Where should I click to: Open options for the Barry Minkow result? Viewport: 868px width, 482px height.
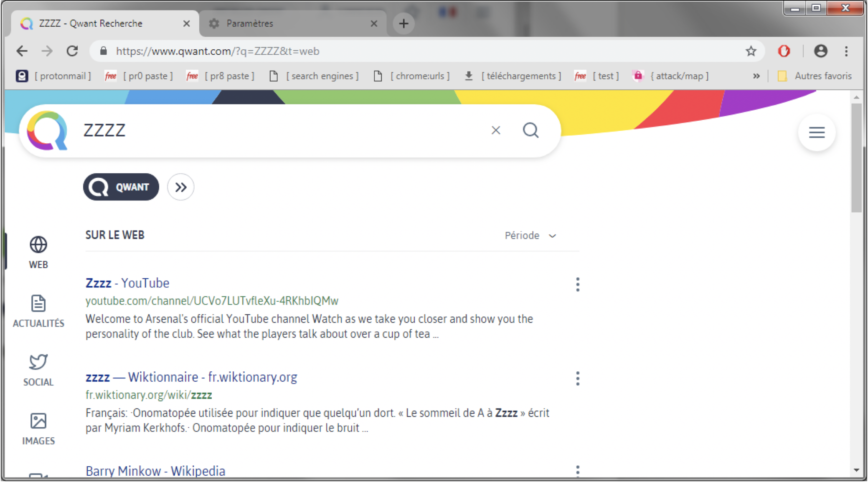(578, 471)
